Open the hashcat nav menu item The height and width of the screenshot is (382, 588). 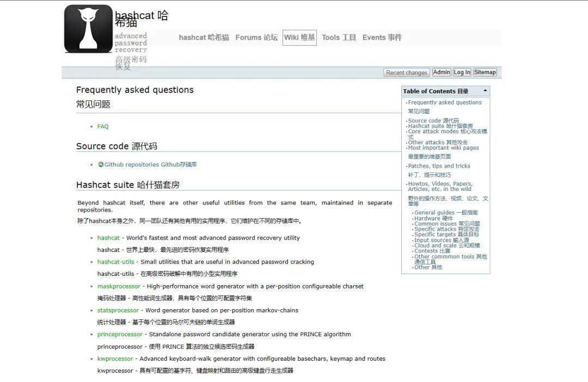tap(204, 38)
